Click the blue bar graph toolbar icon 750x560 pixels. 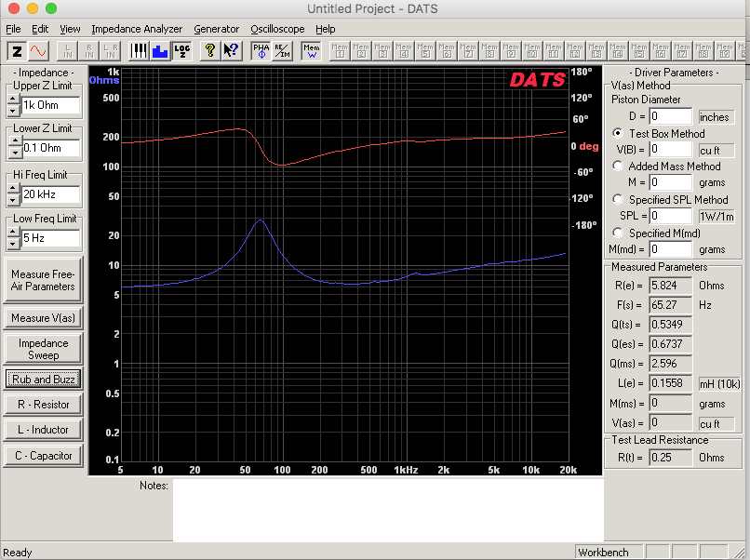point(160,50)
